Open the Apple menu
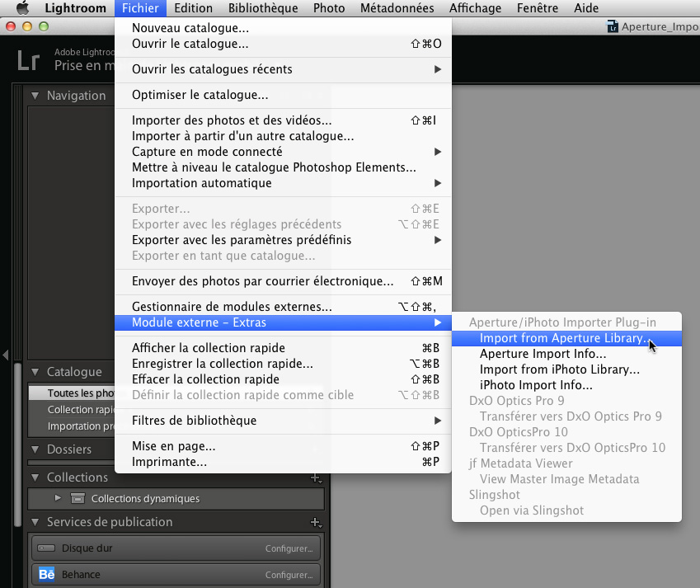The image size is (700, 588). pos(22,7)
